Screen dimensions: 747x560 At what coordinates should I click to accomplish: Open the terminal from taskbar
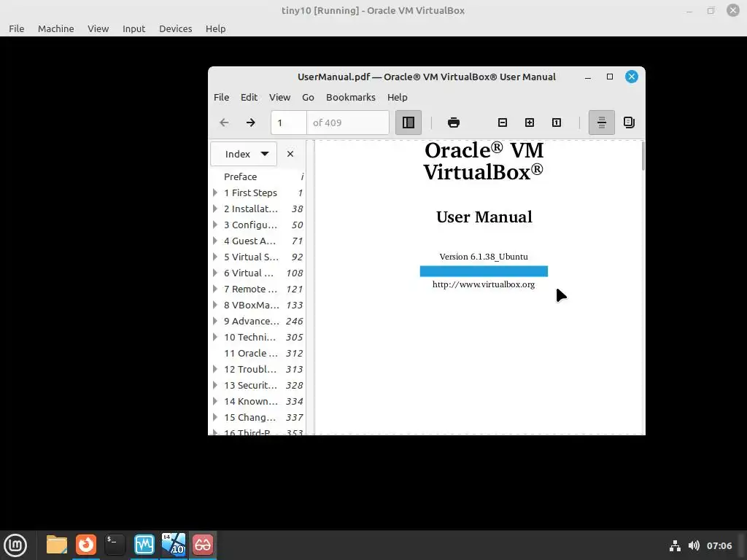pos(115,545)
